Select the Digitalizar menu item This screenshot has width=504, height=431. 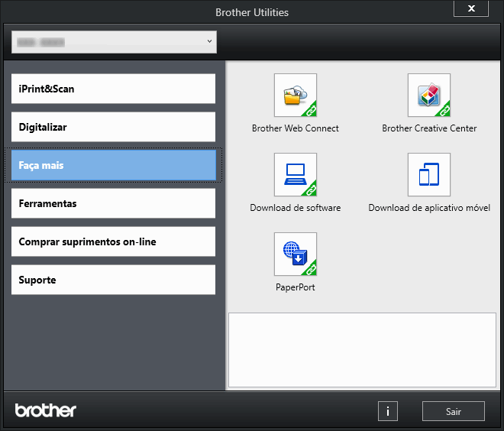[x=114, y=127]
